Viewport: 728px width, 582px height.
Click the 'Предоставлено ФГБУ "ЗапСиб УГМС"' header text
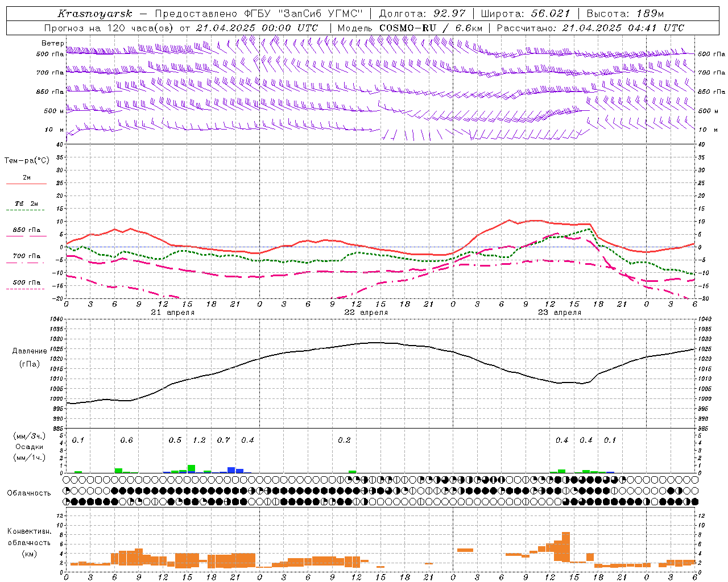pyautogui.click(x=259, y=14)
